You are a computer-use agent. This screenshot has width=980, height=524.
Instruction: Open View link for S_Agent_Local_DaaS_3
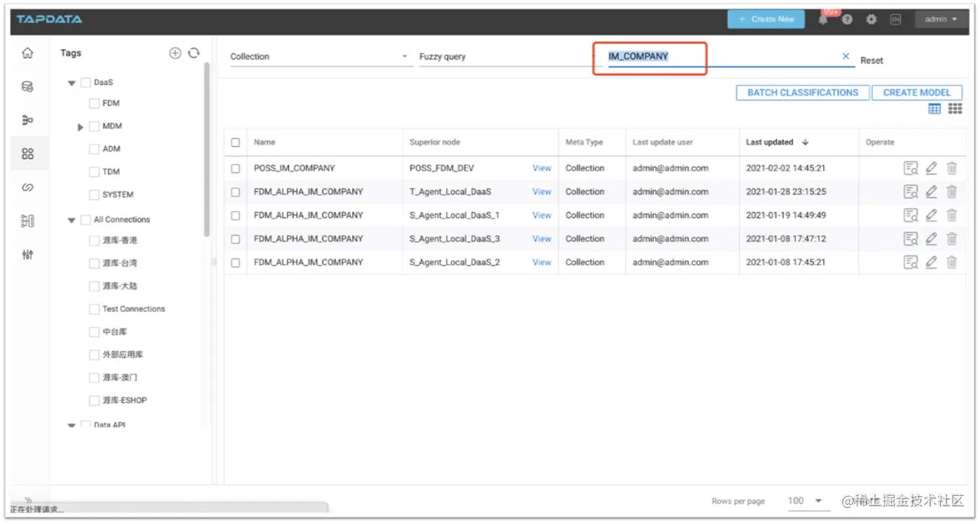(542, 239)
